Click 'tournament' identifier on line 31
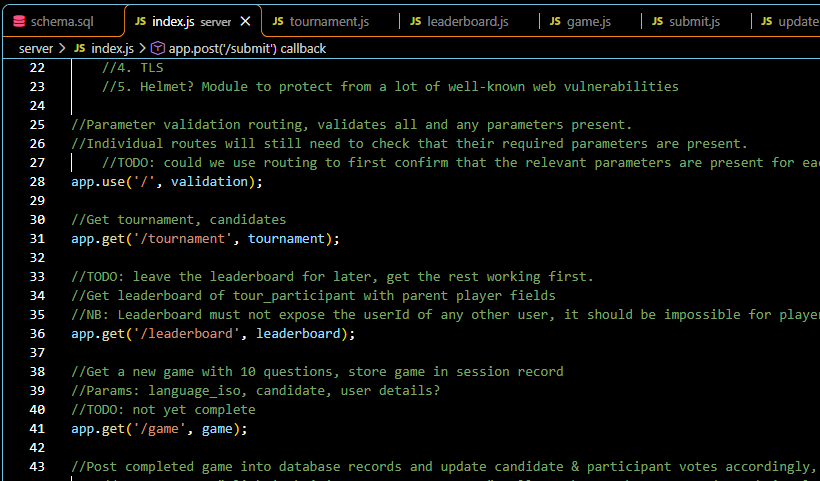 pos(287,238)
